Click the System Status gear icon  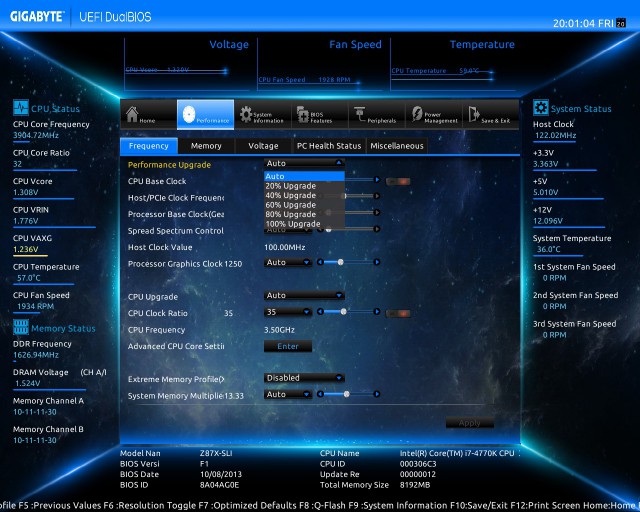coord(540,108)
